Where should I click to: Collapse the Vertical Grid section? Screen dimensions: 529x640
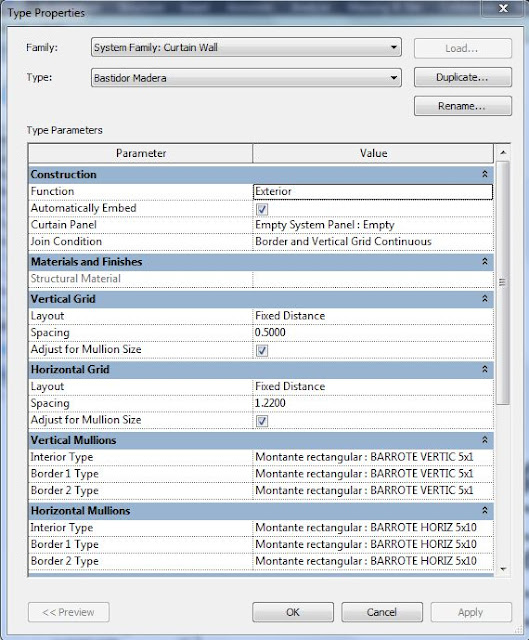[x=485, y=299]
